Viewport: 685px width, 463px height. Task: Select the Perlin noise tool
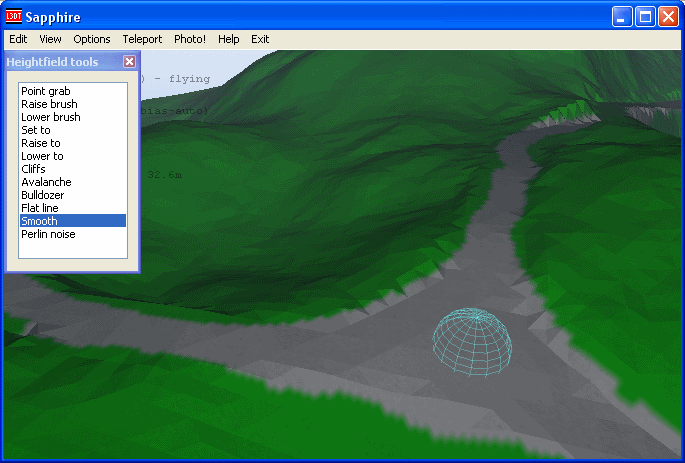(x=48, y=234)
